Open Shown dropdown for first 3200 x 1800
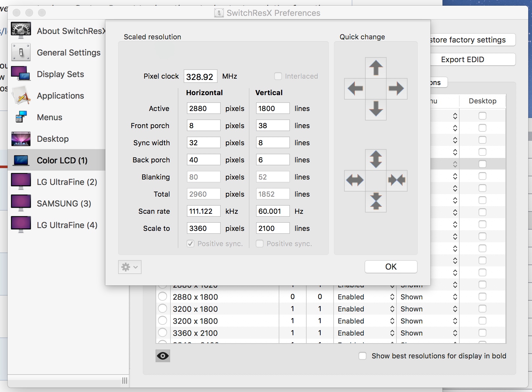Screen dimensions: 532x392 click(x=429, y=309)
